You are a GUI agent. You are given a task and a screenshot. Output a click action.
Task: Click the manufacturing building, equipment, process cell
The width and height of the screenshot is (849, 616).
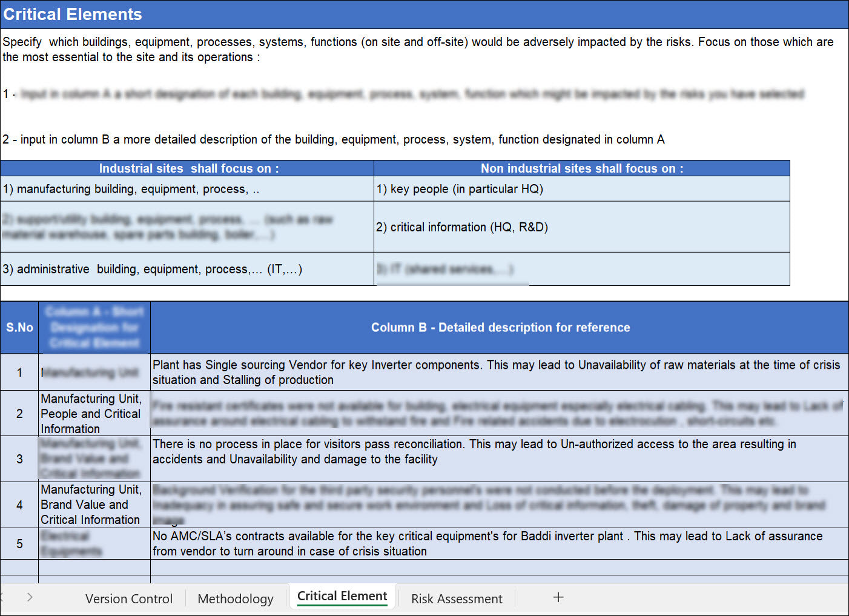pos(187,189)
